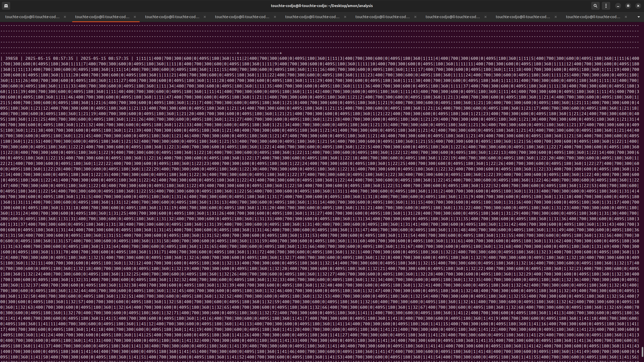Switch to the third terminal tab
This screenshot has height=362, width=644.
click(x=172, y=17)
